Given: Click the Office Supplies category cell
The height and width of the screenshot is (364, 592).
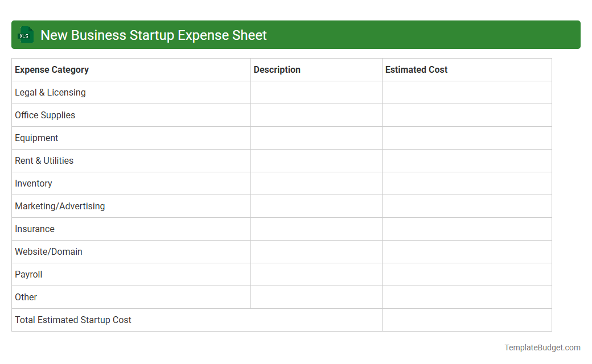Looking at the screenshot, I should click(45, 115).
